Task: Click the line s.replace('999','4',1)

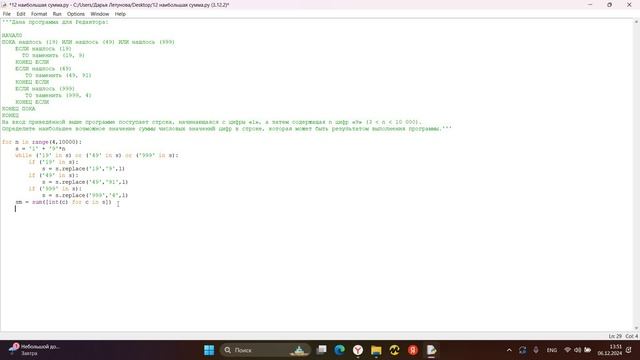Action: [85, 196]
